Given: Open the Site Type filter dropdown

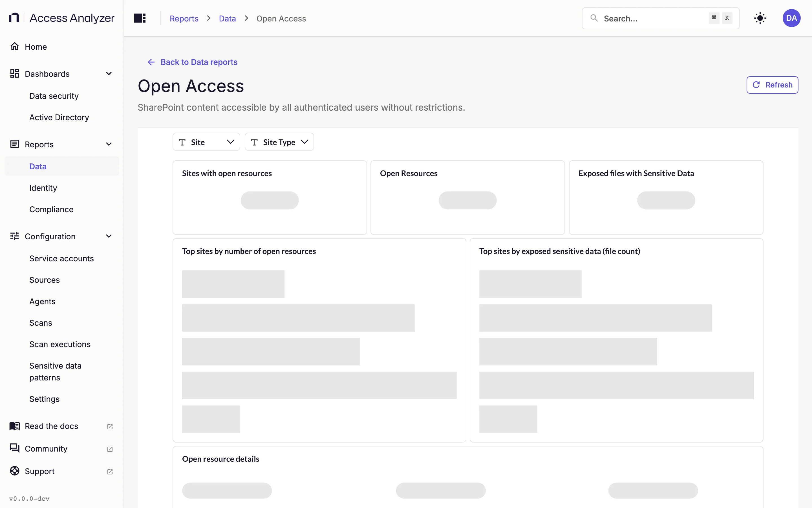Looking at the screenshot, I should pos(279,142).
